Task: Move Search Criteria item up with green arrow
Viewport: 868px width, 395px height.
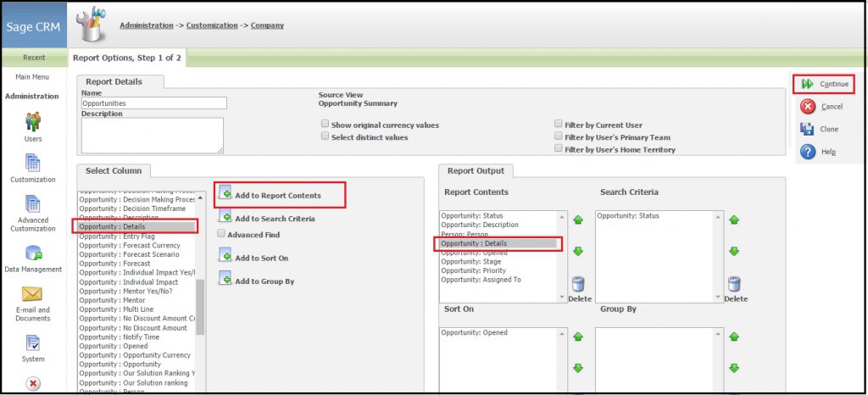Action: point(734,220)
